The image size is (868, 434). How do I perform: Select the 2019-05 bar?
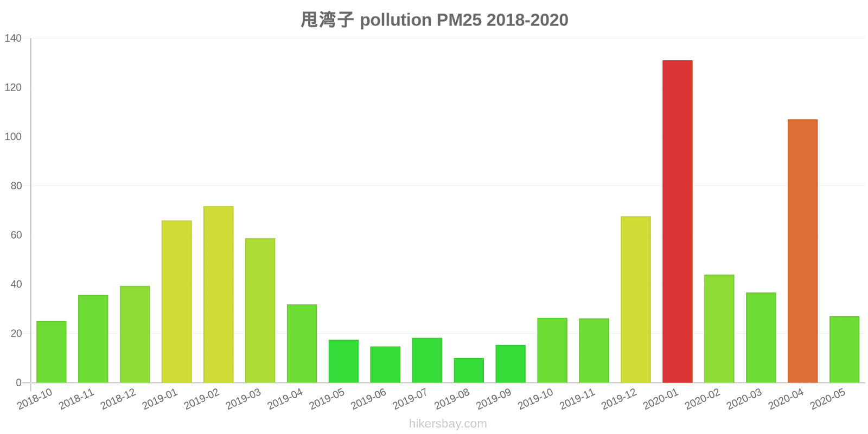tap(343, 361)
